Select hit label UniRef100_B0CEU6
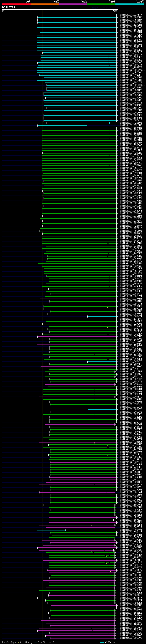The height and width of the screenshot is (644, 146). point(131,337)
